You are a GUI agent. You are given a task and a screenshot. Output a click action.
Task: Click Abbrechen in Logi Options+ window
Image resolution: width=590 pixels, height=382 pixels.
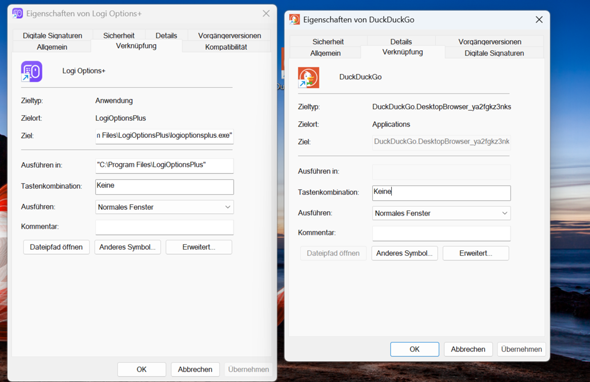click(195, 370)
